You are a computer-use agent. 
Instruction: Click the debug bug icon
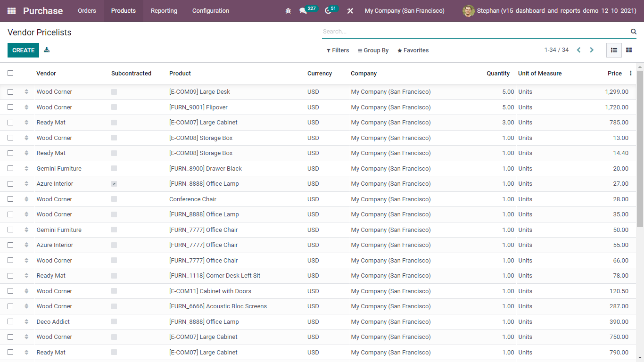[289, 11]
